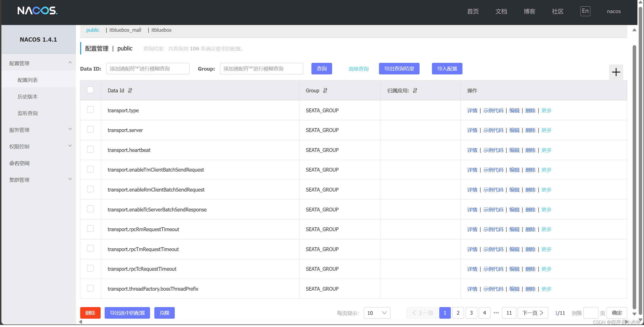Click the vertical scrollbar down arrow

(634, 314)
